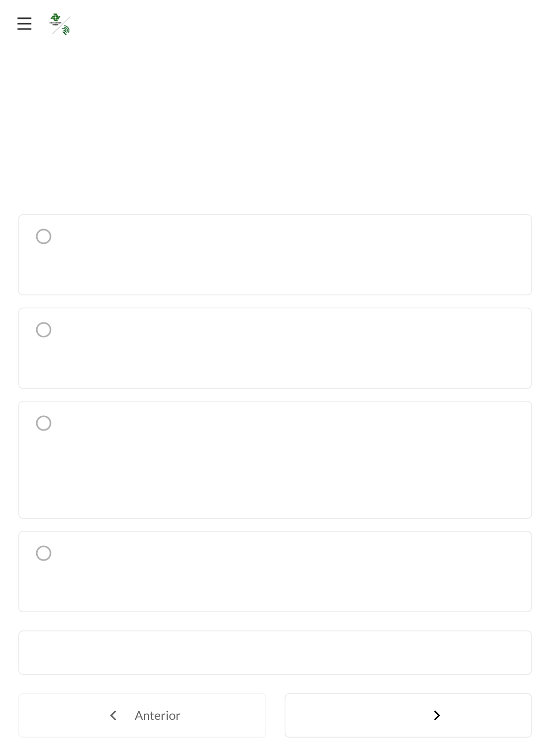The width and height of the screenshot is (550, 756).
Task: Select the second answer radio button
Action: tap(44, 330)
